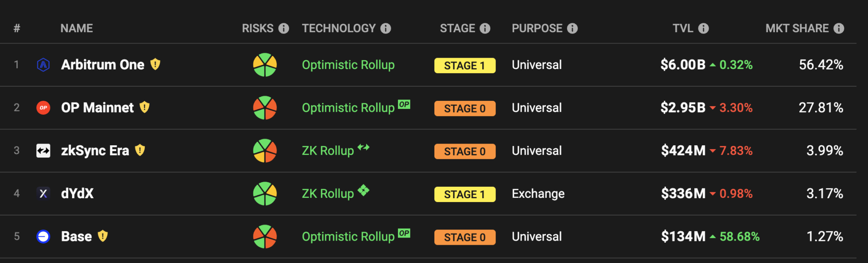Click the TVL column info icon
This screenshot has height=263, width=868.
tap(704, 28)
